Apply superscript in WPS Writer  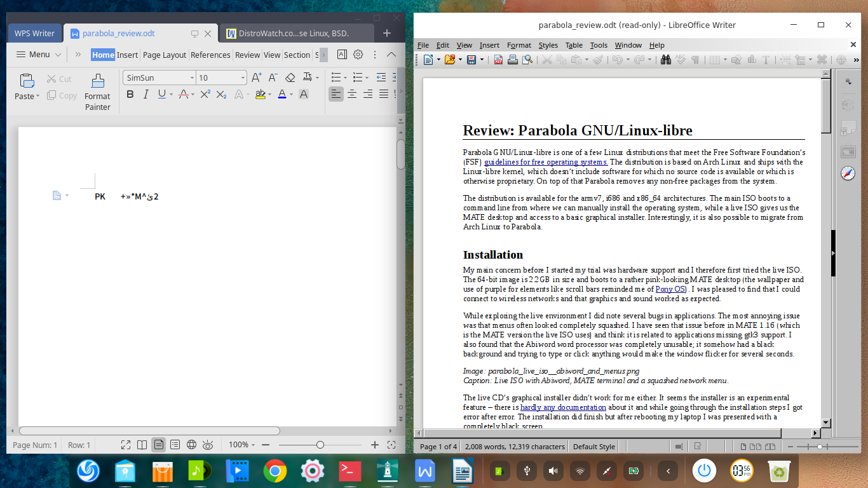tap(205, 94)
